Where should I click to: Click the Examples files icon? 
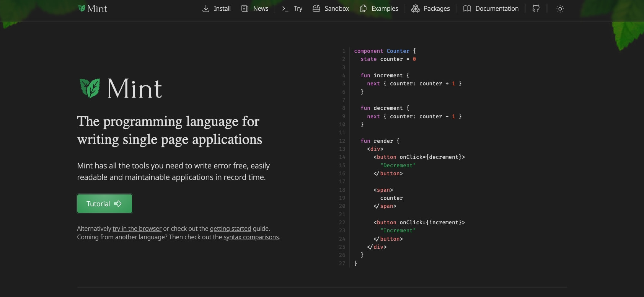pyautogui.click(x=363, y=8)
